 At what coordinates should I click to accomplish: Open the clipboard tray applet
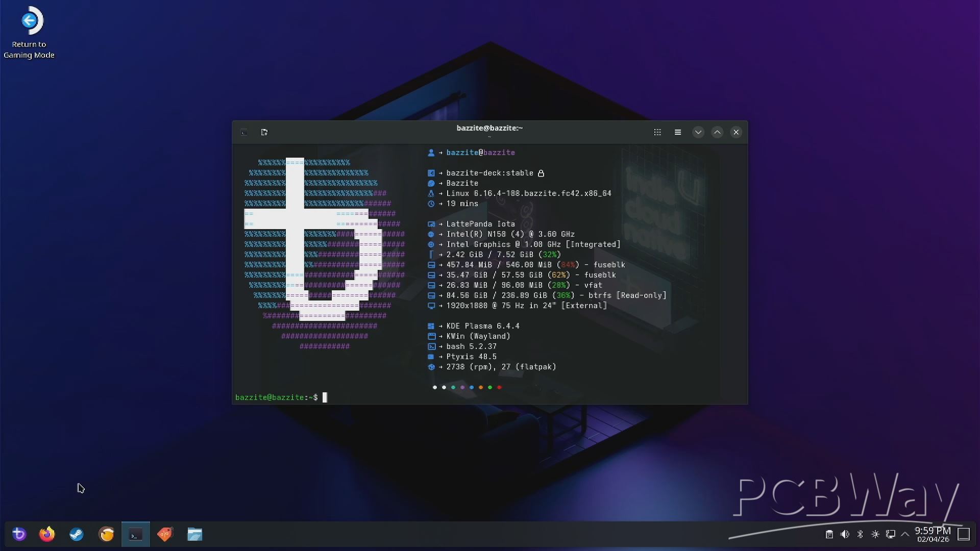pos(829,534)
